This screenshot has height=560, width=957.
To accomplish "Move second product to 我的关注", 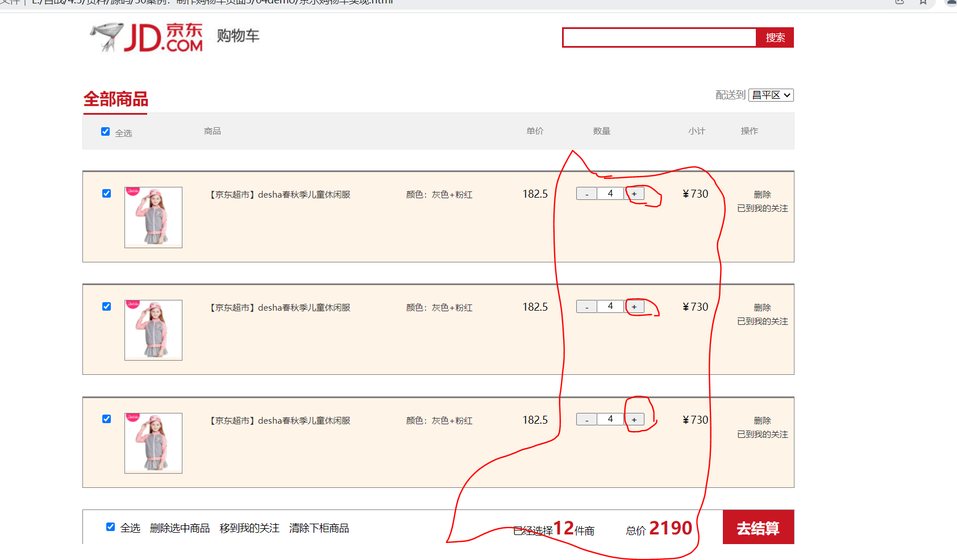I will pos(763,321).
